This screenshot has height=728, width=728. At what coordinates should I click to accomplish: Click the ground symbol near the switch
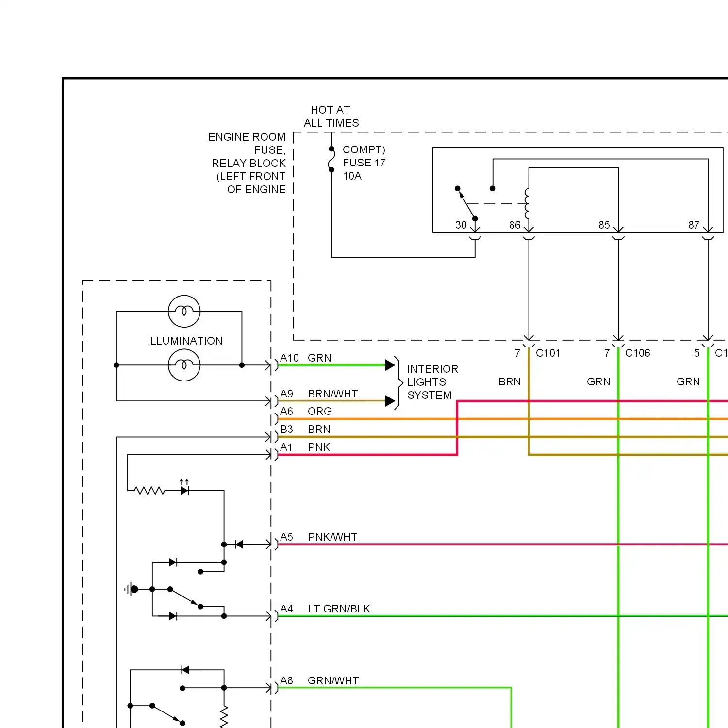[131, 589]
